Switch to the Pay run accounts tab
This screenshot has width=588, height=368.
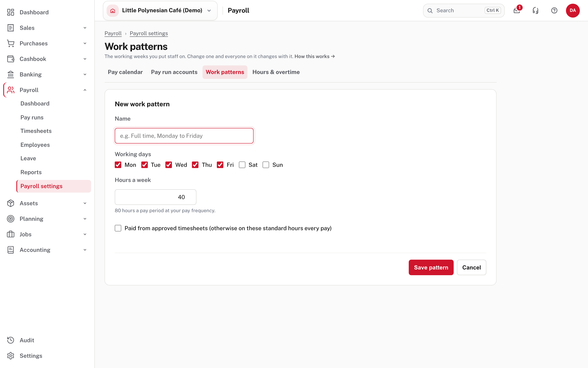pos(174,72)
